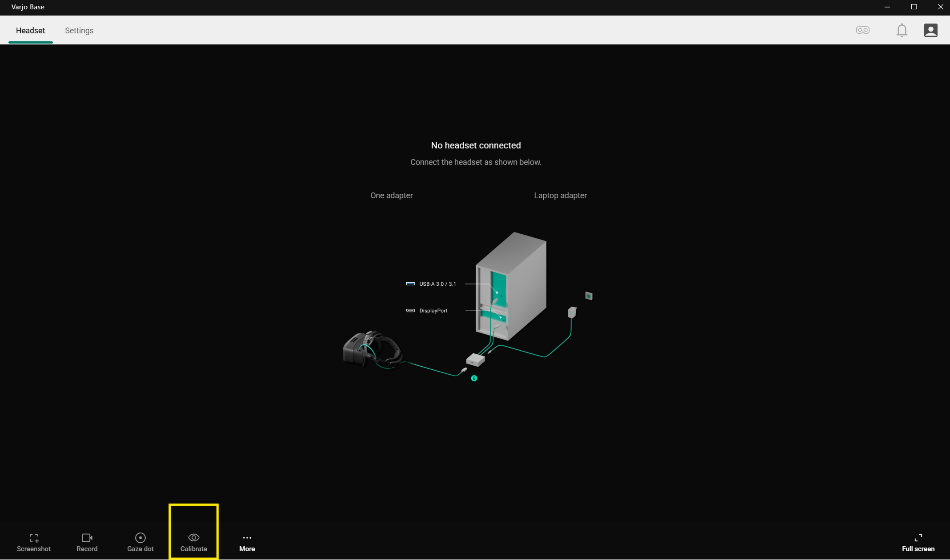Image resolution: width=950 pixels, height=560 pixels.
Task: Show the One adapter connection guide
Action: tap(392, 196)
